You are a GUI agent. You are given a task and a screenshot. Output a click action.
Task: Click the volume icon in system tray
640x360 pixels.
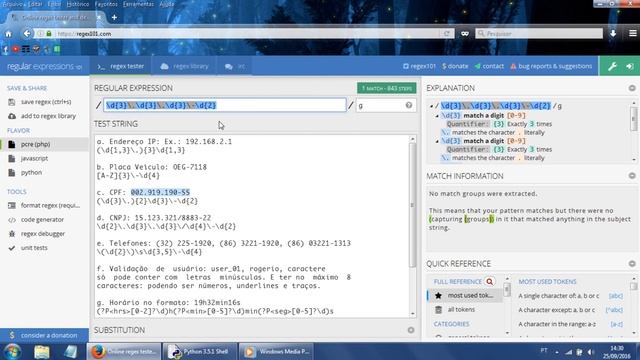[591, 352]
